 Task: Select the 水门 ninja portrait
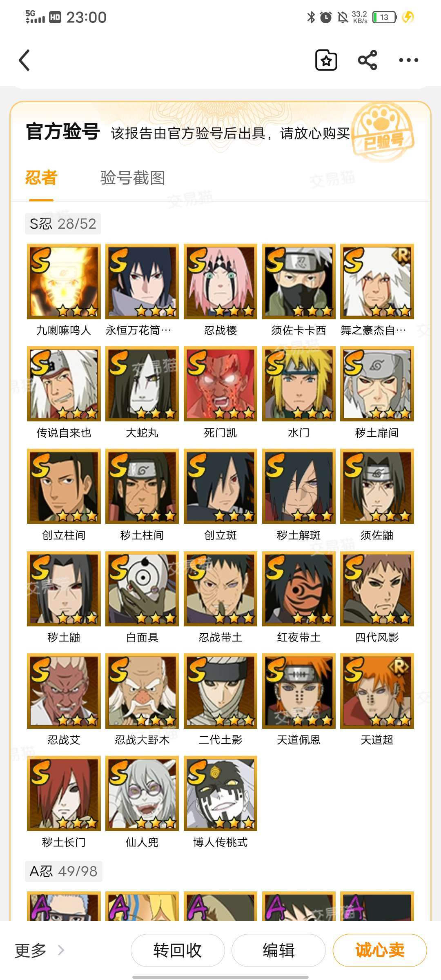point(299,384)
